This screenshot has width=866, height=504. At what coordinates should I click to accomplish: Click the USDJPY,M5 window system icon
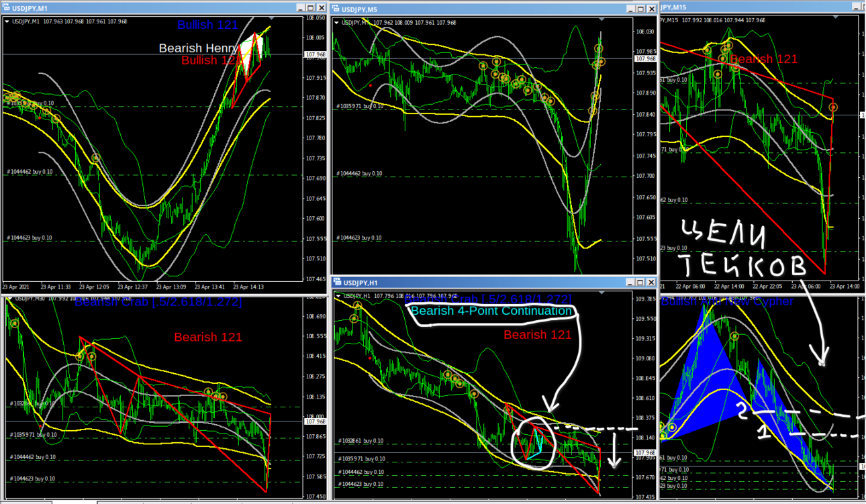coord(336,9)
